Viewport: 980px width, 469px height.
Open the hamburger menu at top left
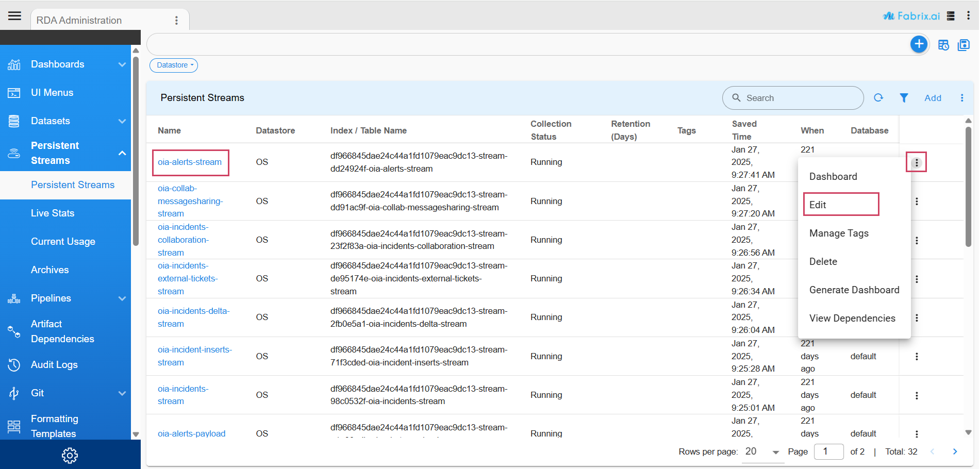[x=14, y=15]
